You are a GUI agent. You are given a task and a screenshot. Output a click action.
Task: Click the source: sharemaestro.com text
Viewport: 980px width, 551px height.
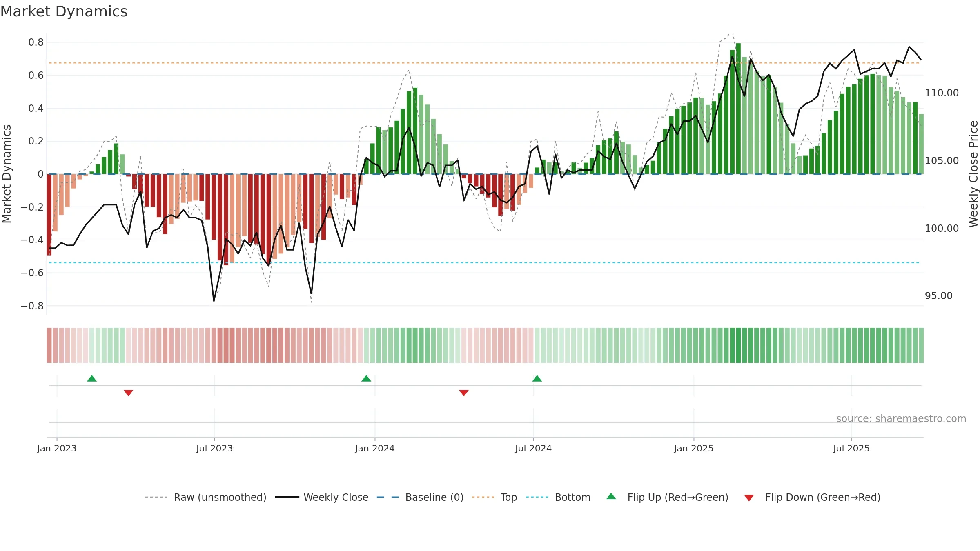click(901, 418)
